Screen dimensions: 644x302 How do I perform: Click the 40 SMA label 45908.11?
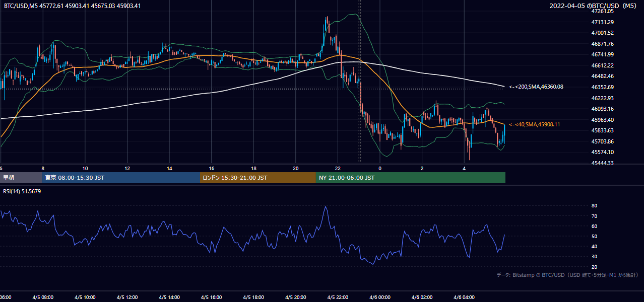(534, 124)
